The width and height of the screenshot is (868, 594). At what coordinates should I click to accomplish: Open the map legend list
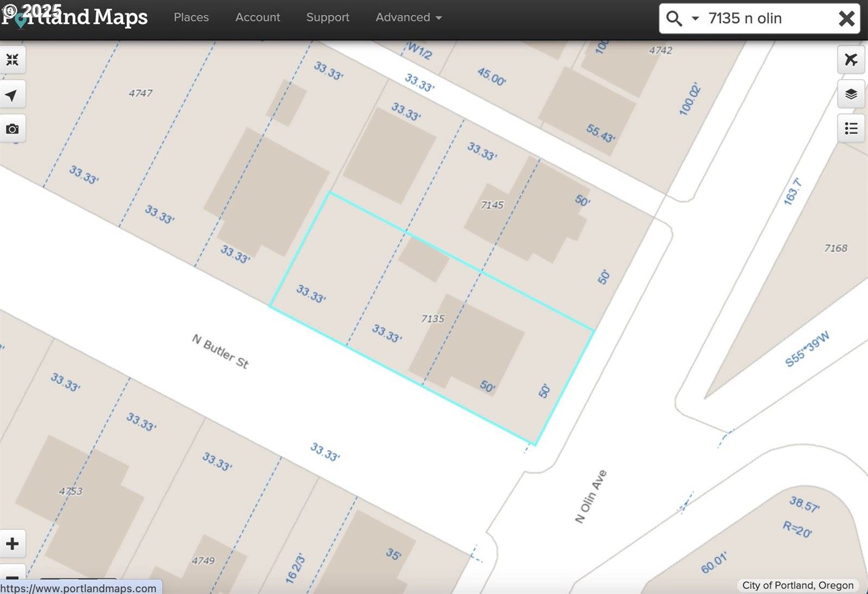point(851,129)
